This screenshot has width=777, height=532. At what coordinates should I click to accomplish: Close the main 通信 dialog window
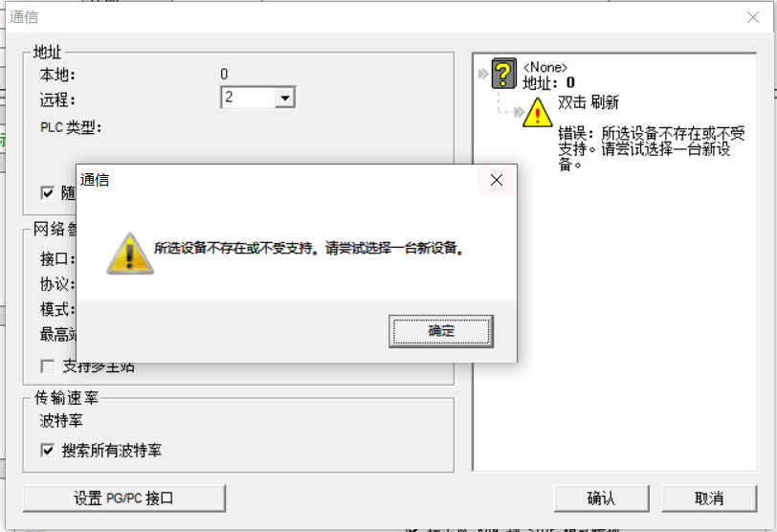pos(753,17)
